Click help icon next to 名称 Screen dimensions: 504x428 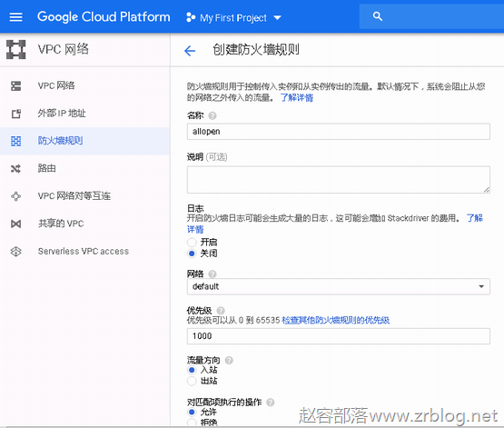click(x=212, y=115)
